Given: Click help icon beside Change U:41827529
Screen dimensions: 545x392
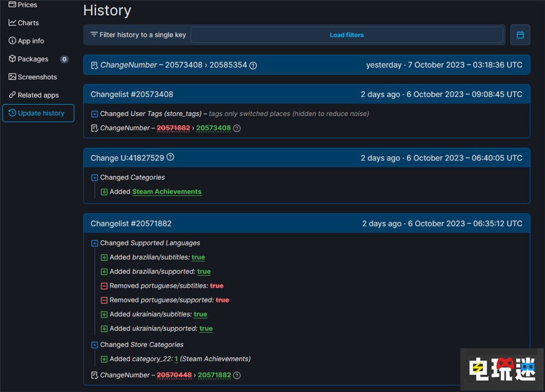Looking at the screenshot, I should [170, 158].
